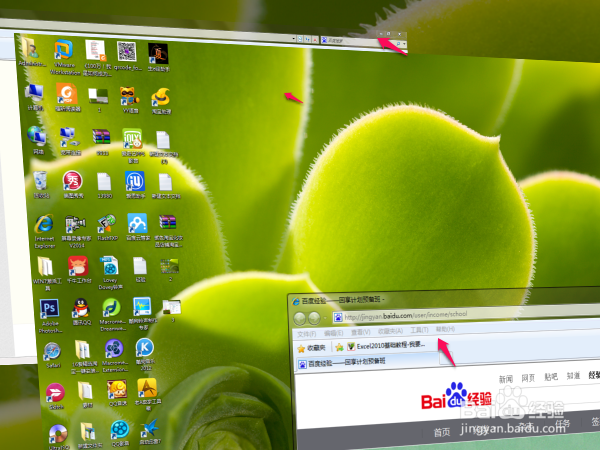
Task: Open the qrcode image file on desktop
Action: pyautogui.click(x=127, y=55)
